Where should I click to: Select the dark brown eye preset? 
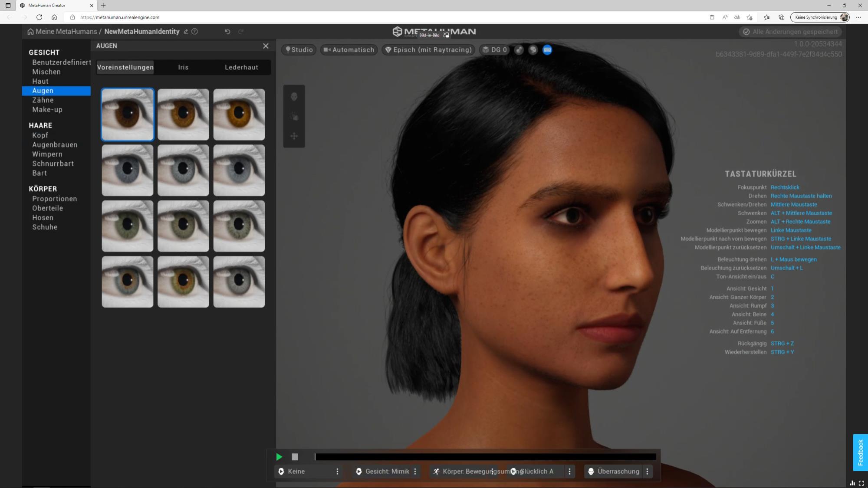point(128,115)
